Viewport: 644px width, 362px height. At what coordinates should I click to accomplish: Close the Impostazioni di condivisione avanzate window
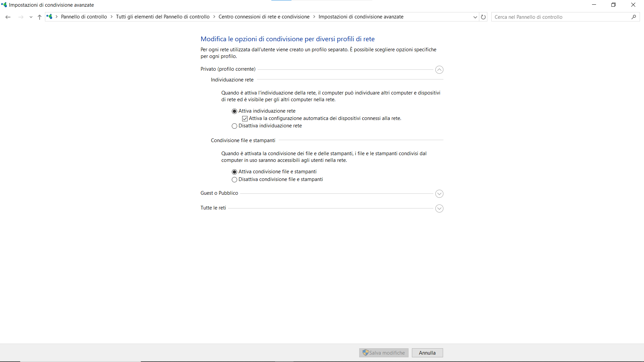click(x=633, y=5)
